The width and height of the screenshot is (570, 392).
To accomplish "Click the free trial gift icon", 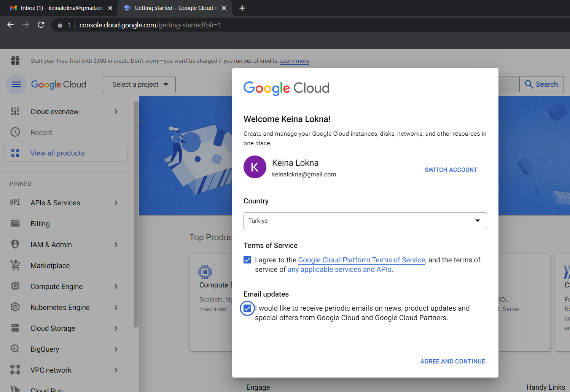I will (x=15, y=60).
